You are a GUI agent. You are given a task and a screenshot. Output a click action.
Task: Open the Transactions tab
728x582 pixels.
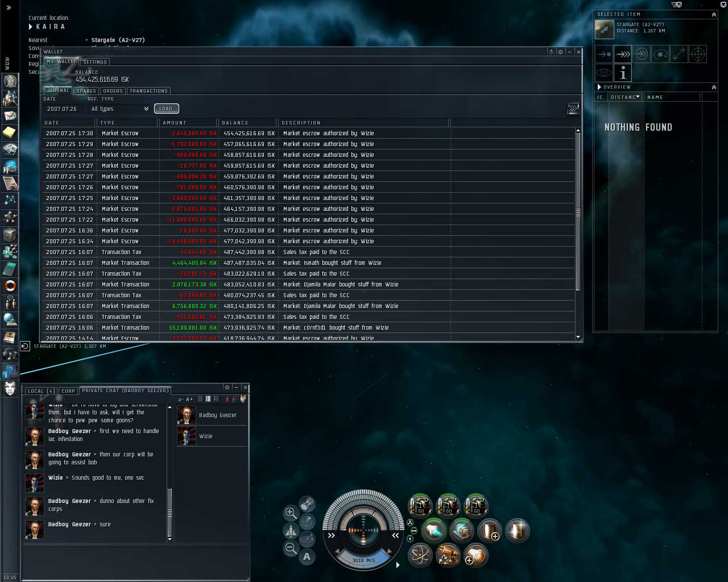(x=148, y=91)
